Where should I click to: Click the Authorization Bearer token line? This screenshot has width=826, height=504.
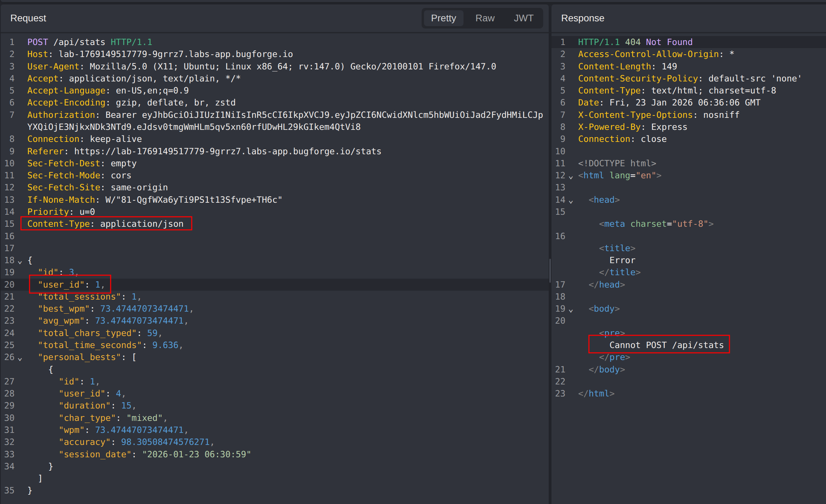pos(284,115)
